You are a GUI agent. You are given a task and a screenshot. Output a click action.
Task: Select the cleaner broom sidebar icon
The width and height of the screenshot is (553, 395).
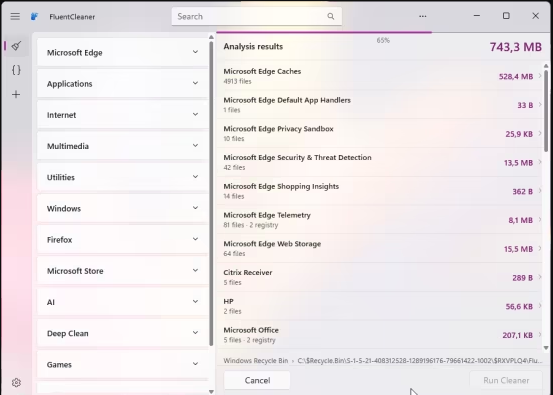pos(16,45)
